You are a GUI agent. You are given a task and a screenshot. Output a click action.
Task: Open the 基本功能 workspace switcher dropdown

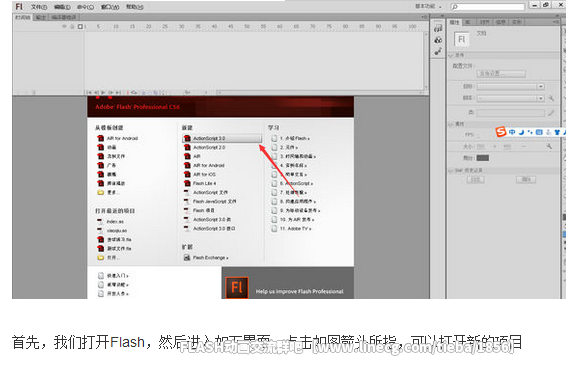428,6
